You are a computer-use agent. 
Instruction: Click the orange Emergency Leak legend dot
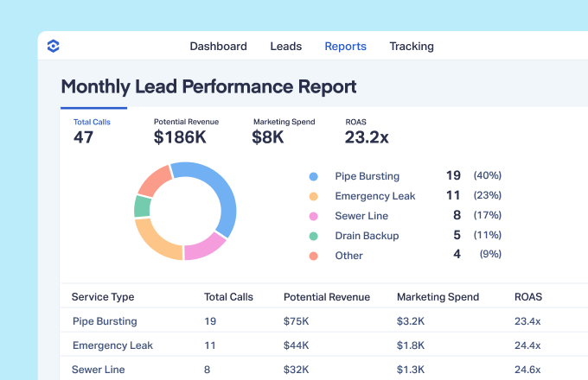click(314, 197)
